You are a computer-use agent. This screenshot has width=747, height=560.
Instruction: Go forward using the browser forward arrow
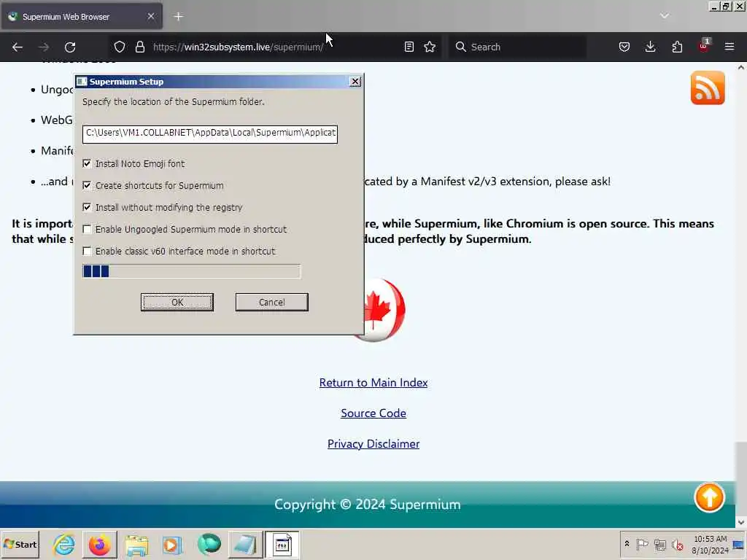pyautogui.click(x=43, y=47)
